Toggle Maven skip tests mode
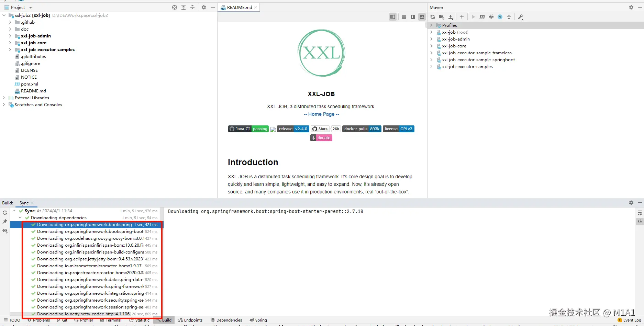Image resolution: width=644 pixels, height=326 pixels. pos(500,17)
